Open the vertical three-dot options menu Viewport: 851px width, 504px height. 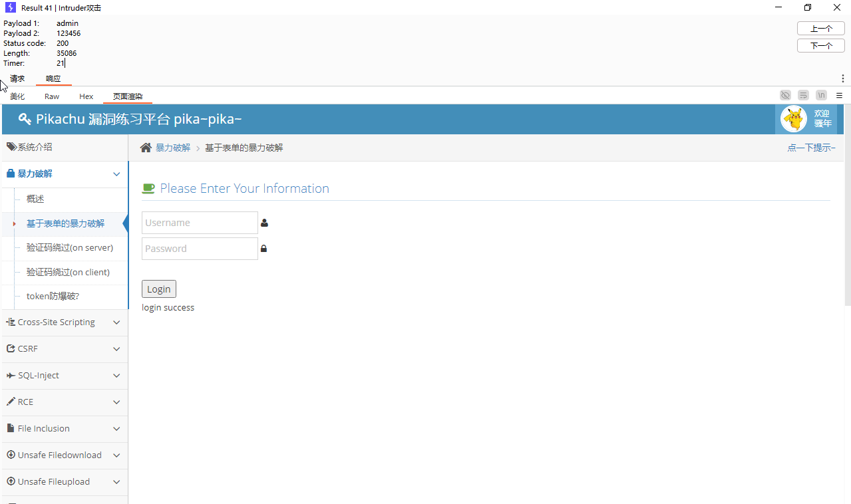(843, 78)
